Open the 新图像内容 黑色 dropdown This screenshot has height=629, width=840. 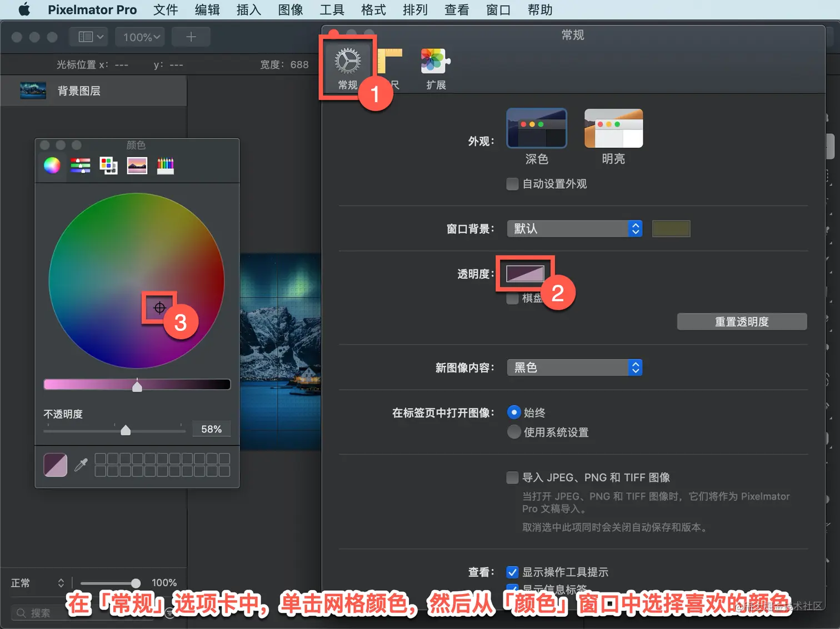pos(574,368)
